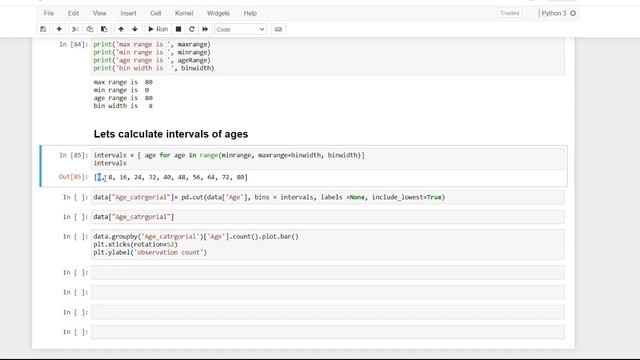Open the Help menu

(250, 13)
